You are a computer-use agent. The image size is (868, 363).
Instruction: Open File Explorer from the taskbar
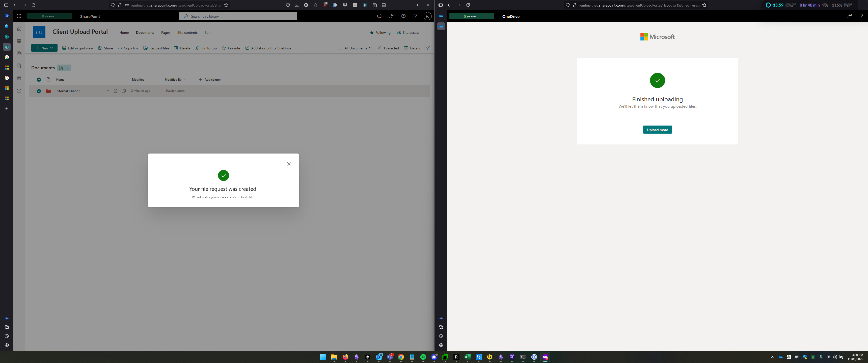(x=334, y=357)
